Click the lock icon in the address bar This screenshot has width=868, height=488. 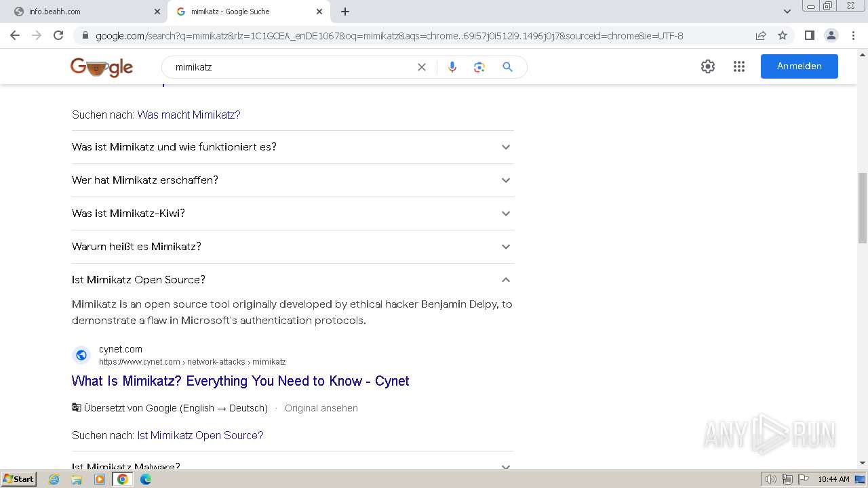(x=85, y=36)
